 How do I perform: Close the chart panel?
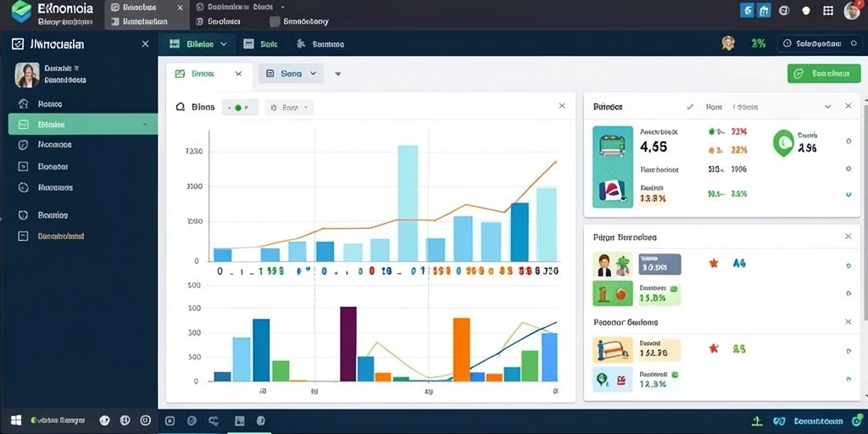tap(562, 106)
